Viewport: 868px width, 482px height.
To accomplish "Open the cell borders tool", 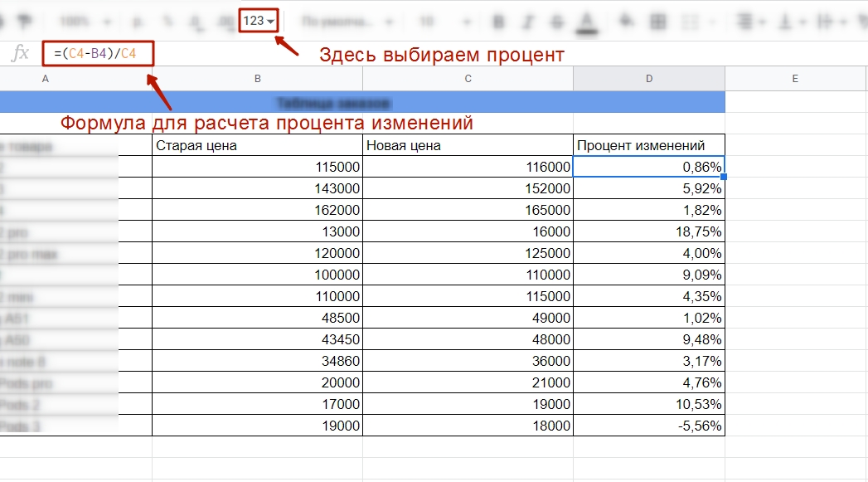I will pyautogui.click(x=657, y=22).
